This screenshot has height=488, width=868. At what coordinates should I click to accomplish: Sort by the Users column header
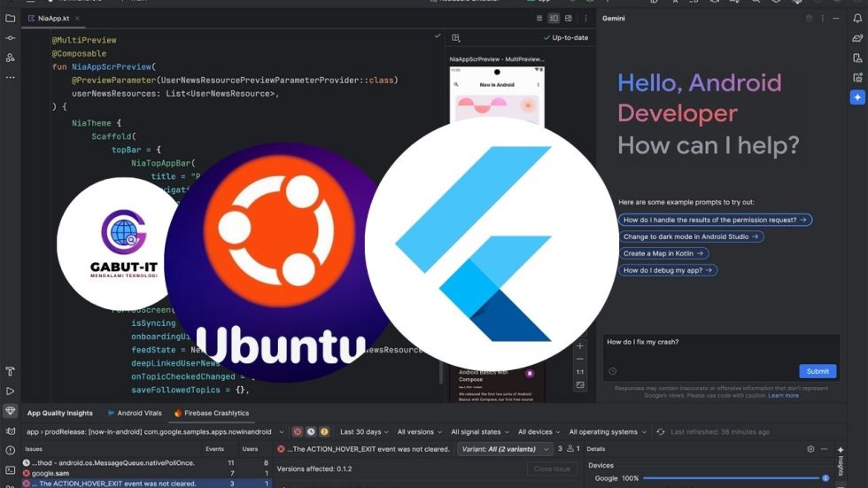pos(250,449)
